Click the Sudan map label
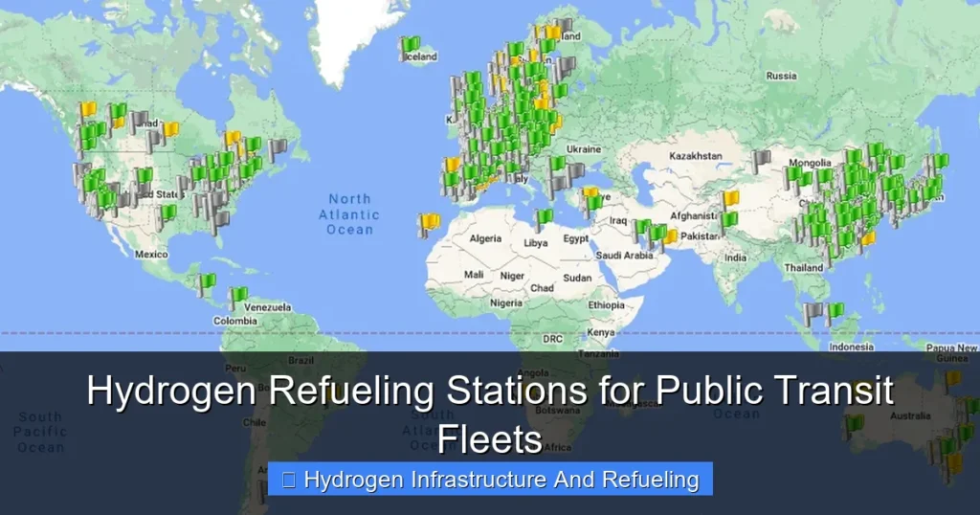Image resolution: width=980 pixels, height=515 pixels. coord(577,278)
